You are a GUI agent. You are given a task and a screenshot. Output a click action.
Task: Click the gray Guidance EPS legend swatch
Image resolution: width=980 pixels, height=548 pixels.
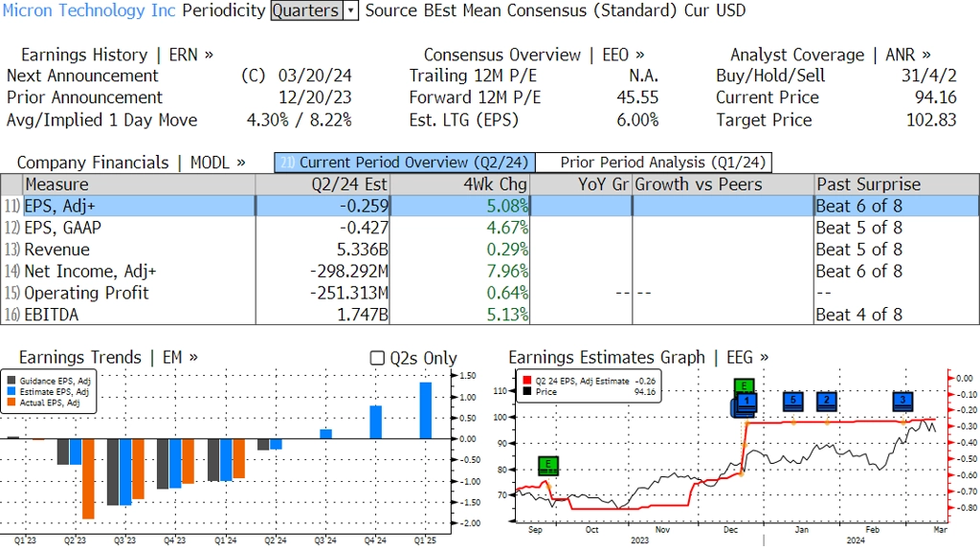point(11,381)
